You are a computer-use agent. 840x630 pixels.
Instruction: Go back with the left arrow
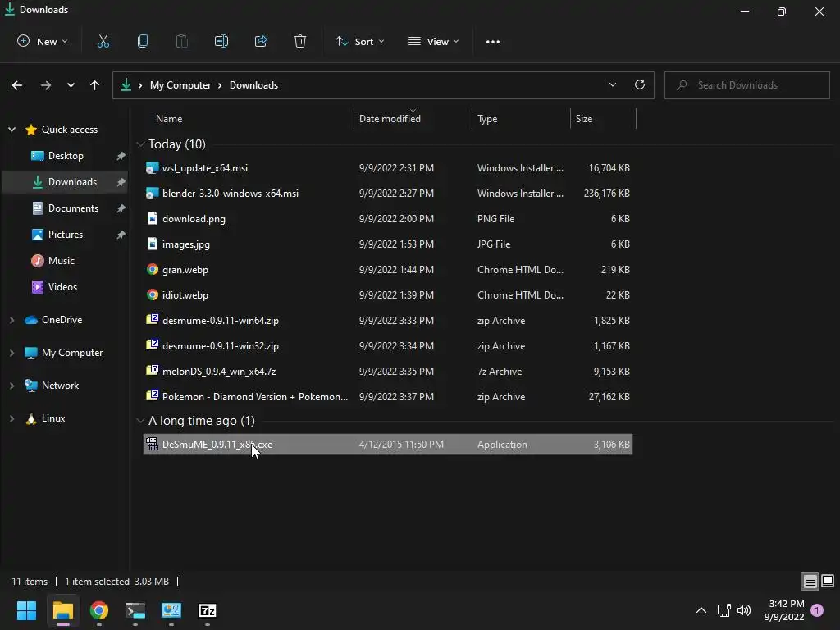point(17,85)
